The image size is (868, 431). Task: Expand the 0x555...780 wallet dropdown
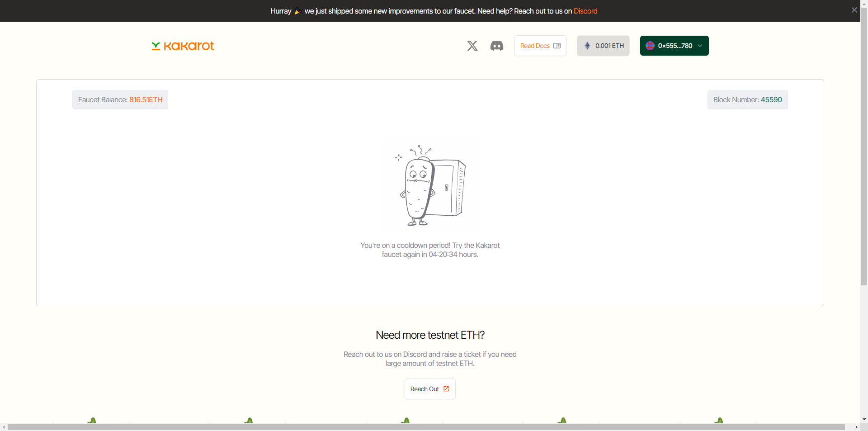coord(674,46)
